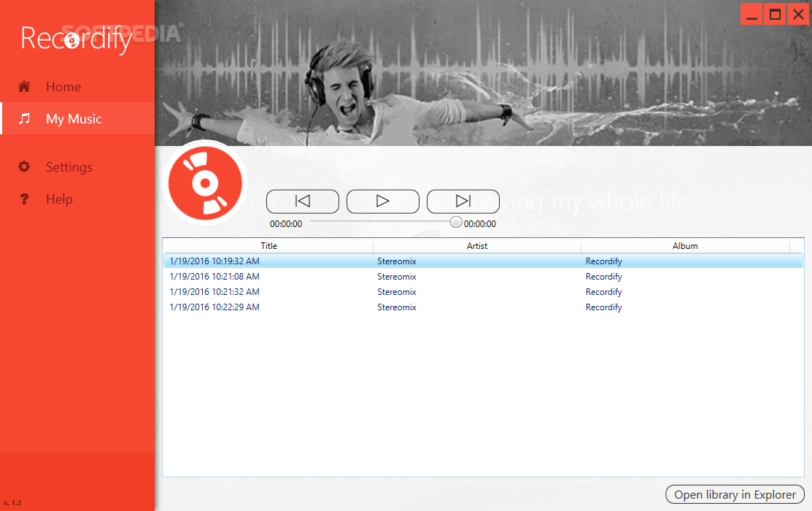Open the Help menu label

(x=59, y=199)
